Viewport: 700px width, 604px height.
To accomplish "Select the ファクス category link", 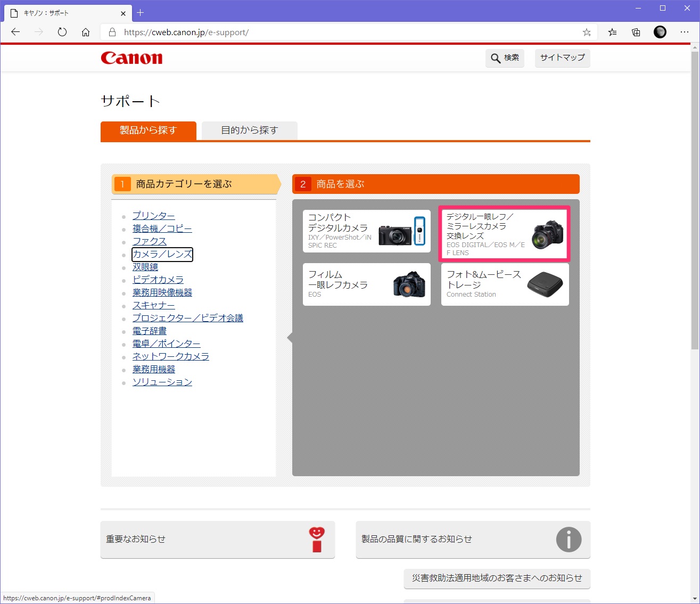I will (x=150, y=241).
